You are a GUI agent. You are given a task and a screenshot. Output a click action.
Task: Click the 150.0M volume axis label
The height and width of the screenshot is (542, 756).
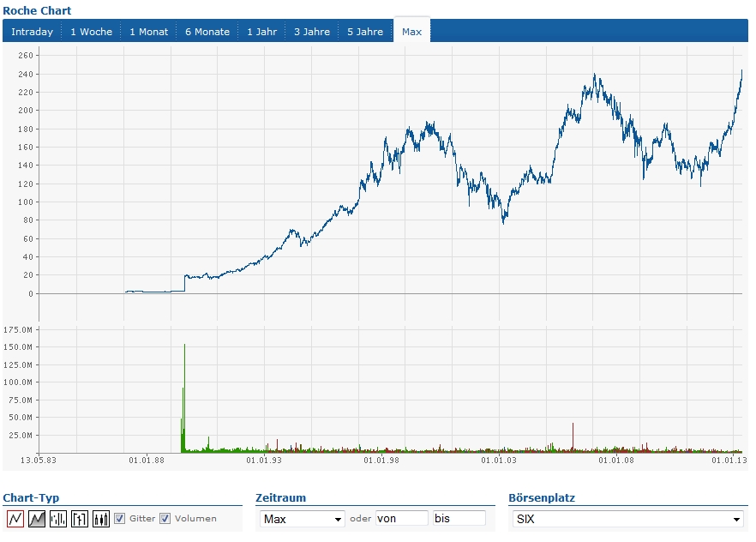(x=18, y=346)
